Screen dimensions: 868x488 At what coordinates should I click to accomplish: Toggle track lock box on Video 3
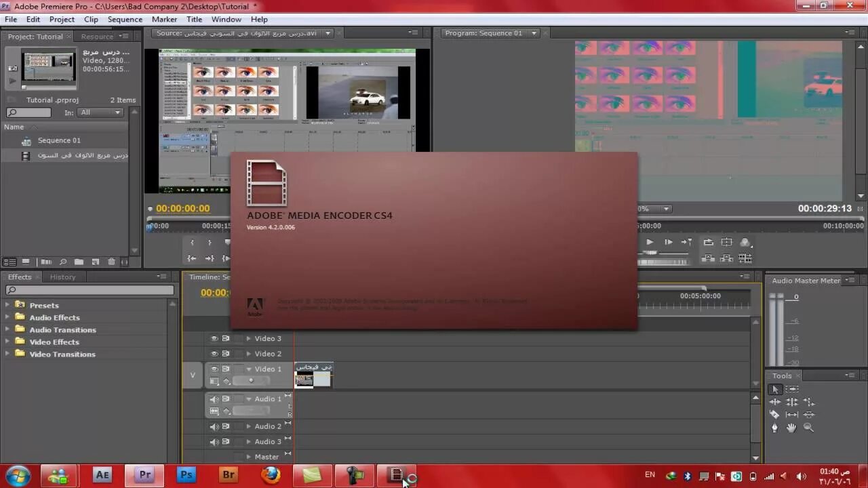pyautogui.click(x=238, y=338)
